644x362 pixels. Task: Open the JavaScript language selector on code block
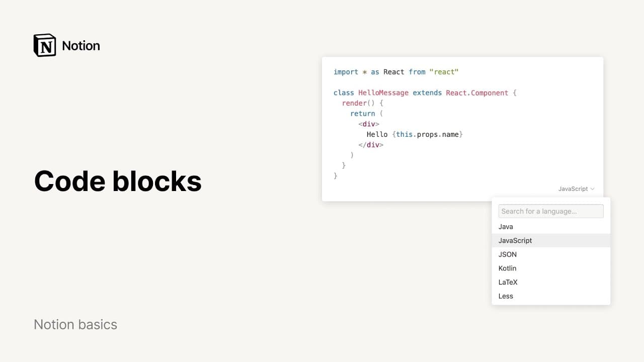click(573, 189)
